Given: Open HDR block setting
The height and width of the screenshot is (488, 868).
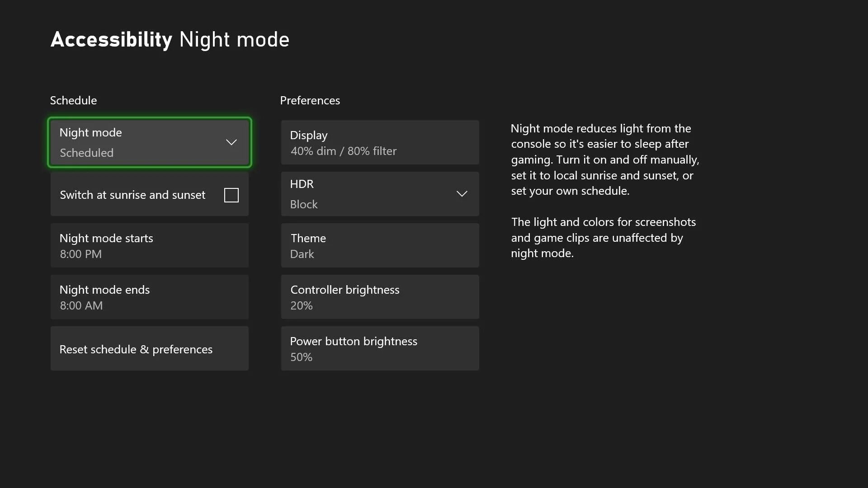Looking at the screenshot, I should click(x=380, y=194).
